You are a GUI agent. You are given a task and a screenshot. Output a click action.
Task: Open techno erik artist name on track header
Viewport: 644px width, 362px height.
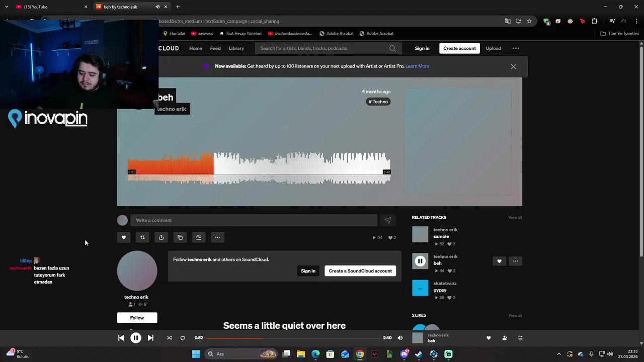tap(172, 109)
